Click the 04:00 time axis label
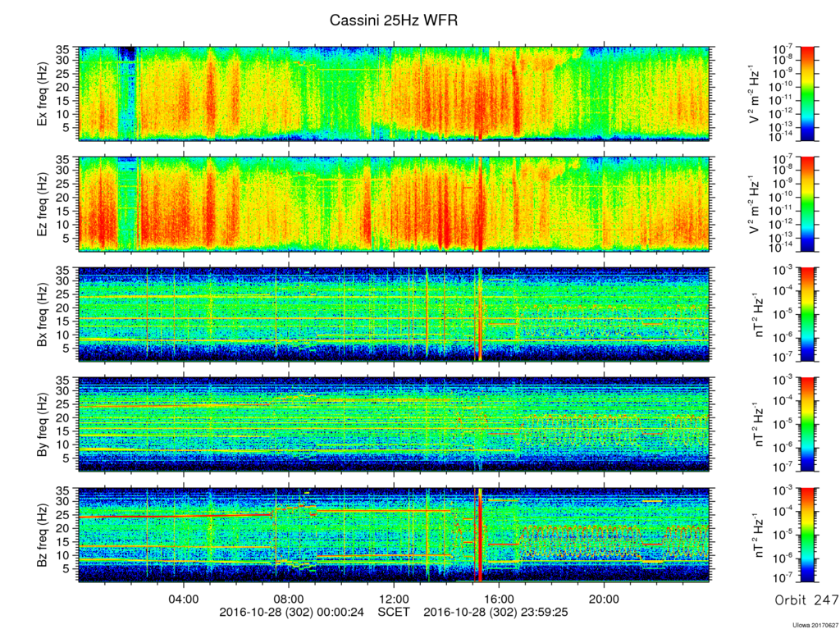This screenshot has height=629, width=840. click(184, 599)
